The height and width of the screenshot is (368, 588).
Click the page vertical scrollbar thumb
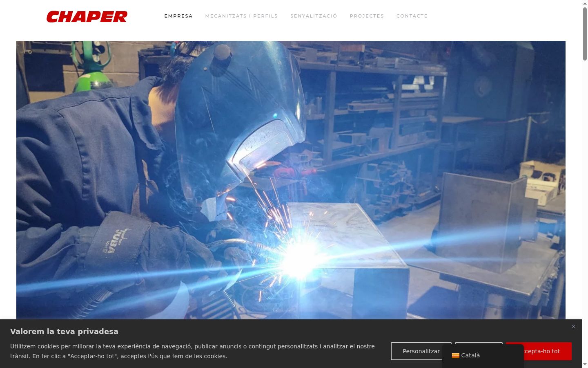coord(585,34)
